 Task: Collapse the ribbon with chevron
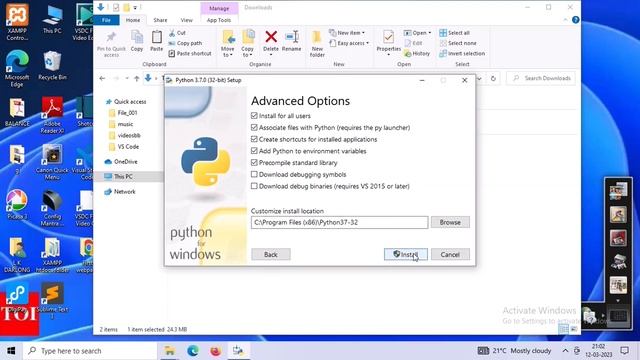point(565,20)
